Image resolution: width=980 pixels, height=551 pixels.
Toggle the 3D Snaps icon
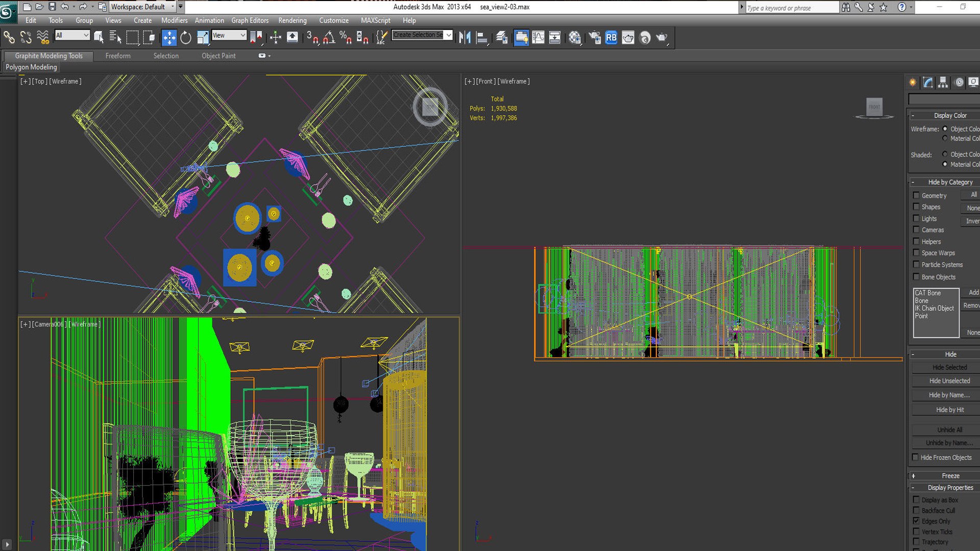pos(312,37)
